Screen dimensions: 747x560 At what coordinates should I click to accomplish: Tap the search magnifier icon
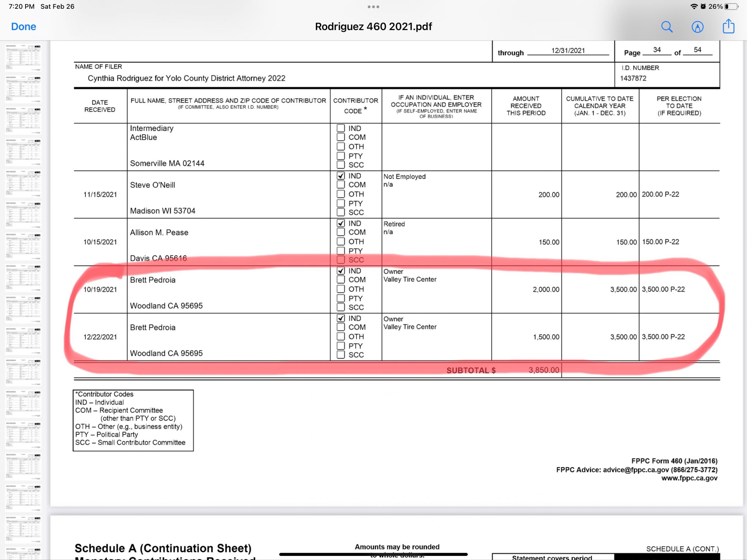tap(667, 27)
